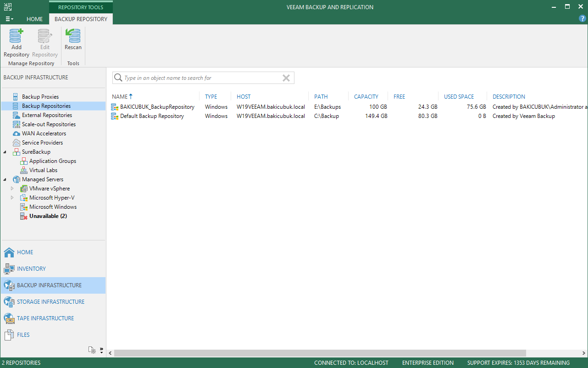The width and height of the screenshot is (588, 368).
Task: Collapse the Managed Servers node
Action: (5, 179)
